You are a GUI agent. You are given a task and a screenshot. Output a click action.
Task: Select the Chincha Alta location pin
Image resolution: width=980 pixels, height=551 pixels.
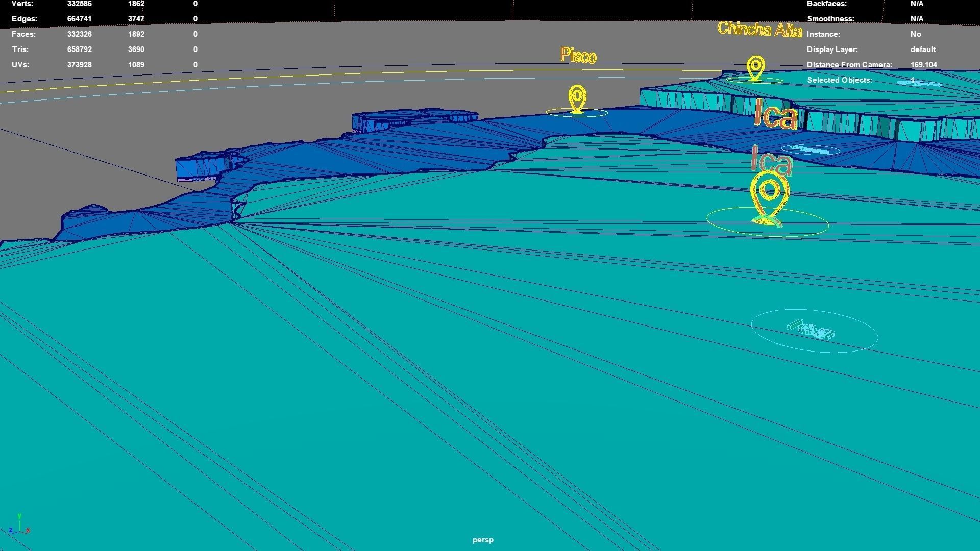pyautogui.click(x=755, y=67)
